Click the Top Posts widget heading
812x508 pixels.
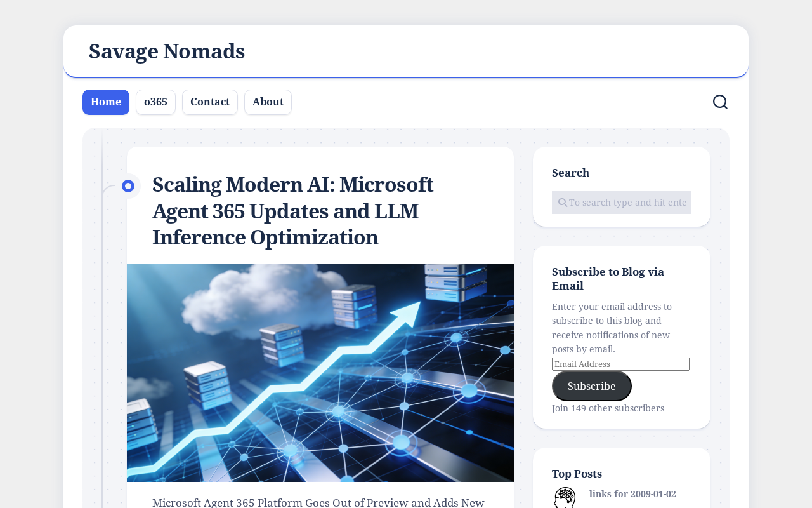click(x=577, y=474)
